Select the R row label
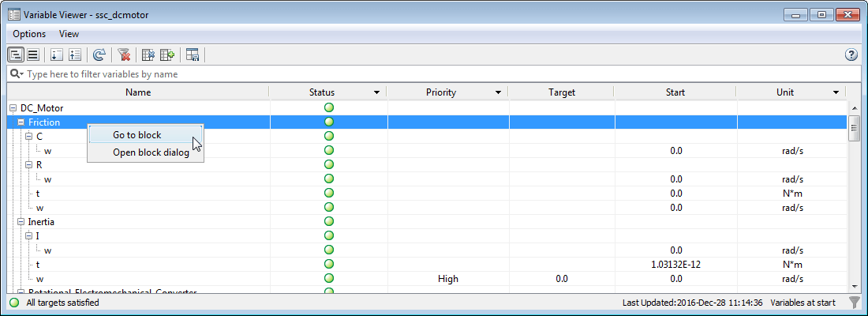Viewport: 868px width, 316px height. [39, 164]
